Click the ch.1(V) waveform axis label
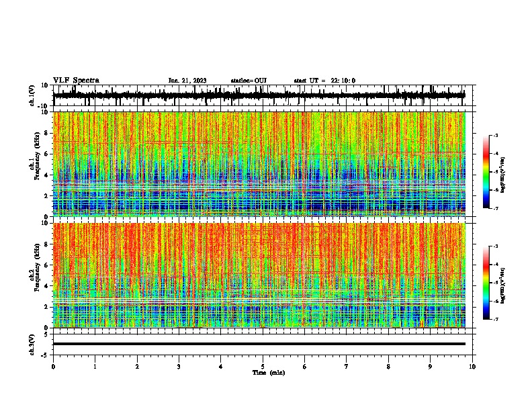The height and width of the screenshot is (411, 532). [32, 95]
